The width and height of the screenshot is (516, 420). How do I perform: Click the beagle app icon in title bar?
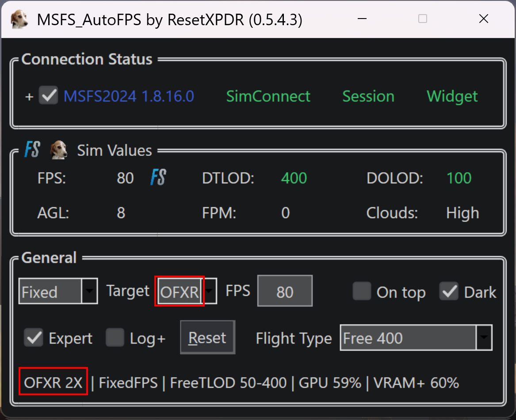[19, 19]
